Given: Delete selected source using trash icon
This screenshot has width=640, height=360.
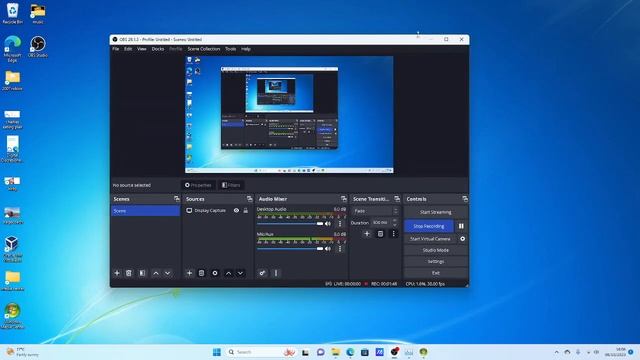Looking at the screenshot, I should click(x=201, y=273).
